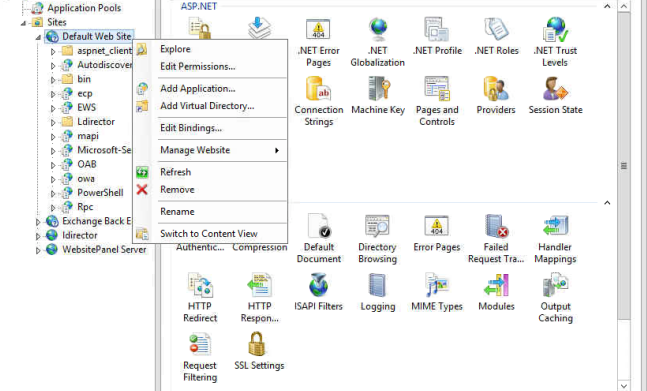Open HTTP Response Headers feature
Viewport: 647px width, 391px height.
[x=259, y=298]
